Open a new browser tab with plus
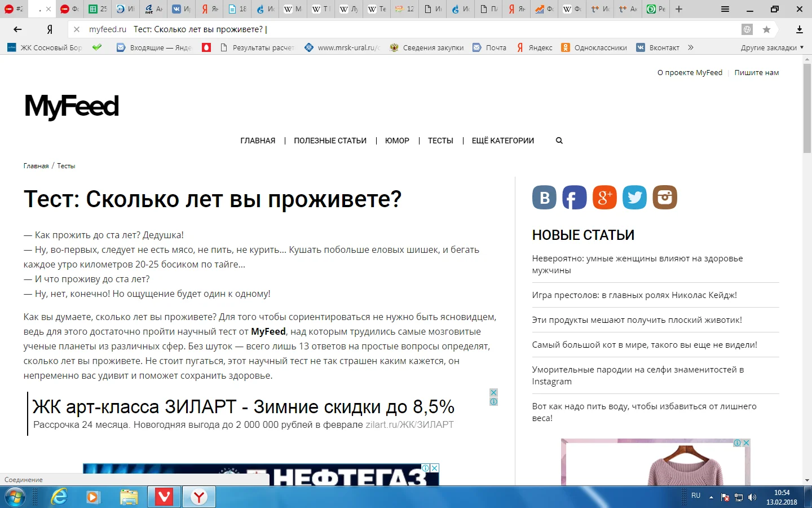Image resolution: width=812 pixels, height=508 pixels. (x=679, y=9)
